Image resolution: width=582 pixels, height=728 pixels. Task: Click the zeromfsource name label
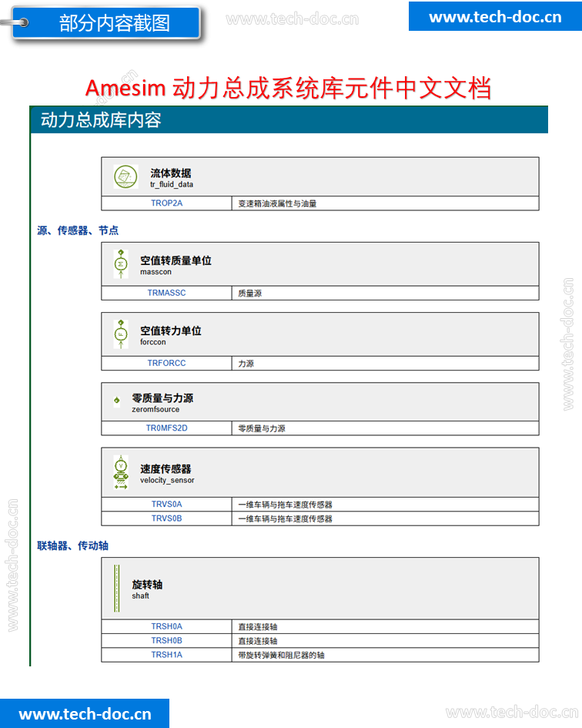click(x=156, y=409)
